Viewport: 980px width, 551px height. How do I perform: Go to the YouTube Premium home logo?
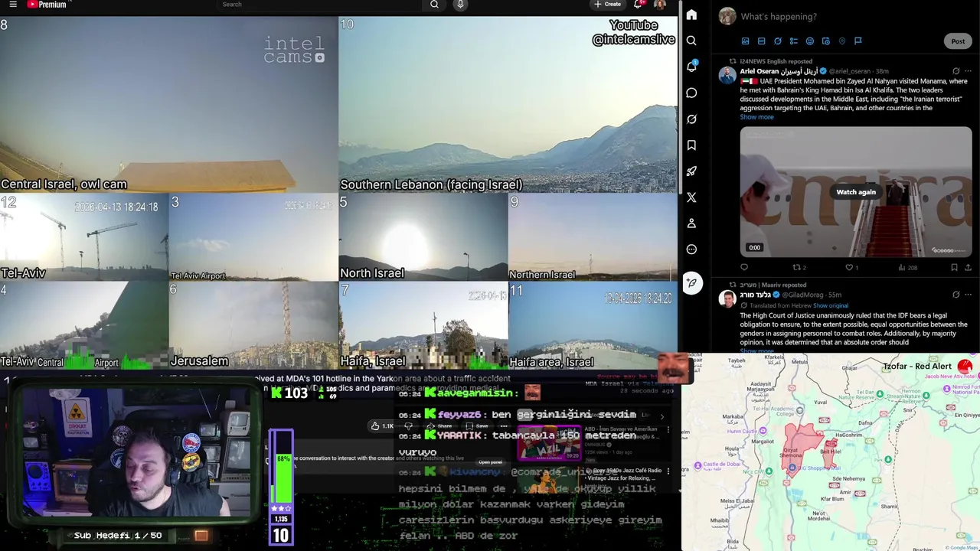pos(47,5)
